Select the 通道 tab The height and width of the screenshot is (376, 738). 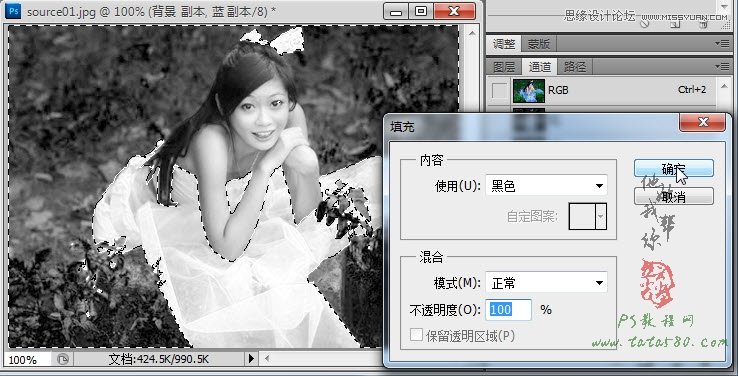point(540,67)
